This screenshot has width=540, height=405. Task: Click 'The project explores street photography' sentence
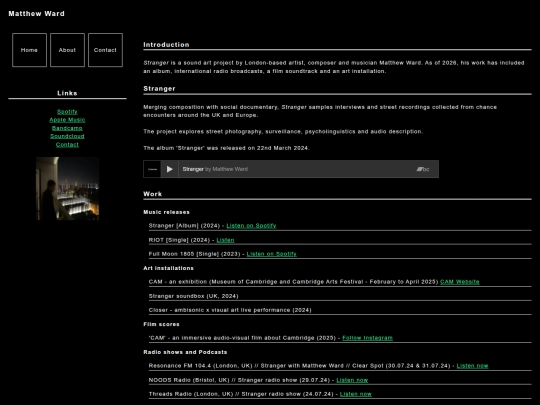pos(283,132)
